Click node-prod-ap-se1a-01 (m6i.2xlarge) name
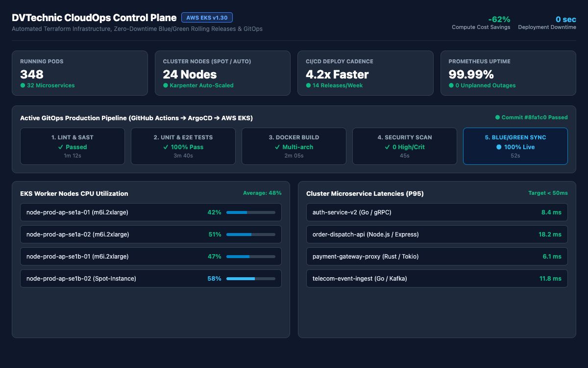Screen dimensions: 588x368 pyautogui.click(x=77, y=212)
